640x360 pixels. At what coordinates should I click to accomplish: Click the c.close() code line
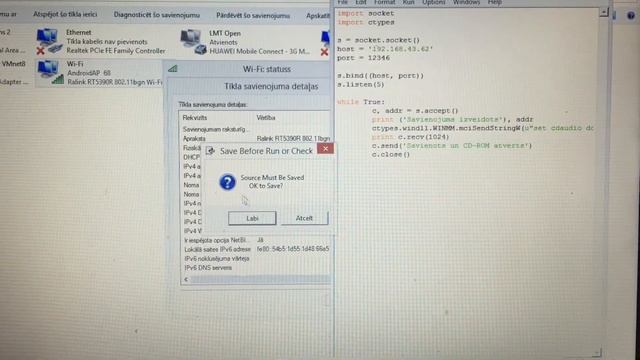tap(391, 154)
